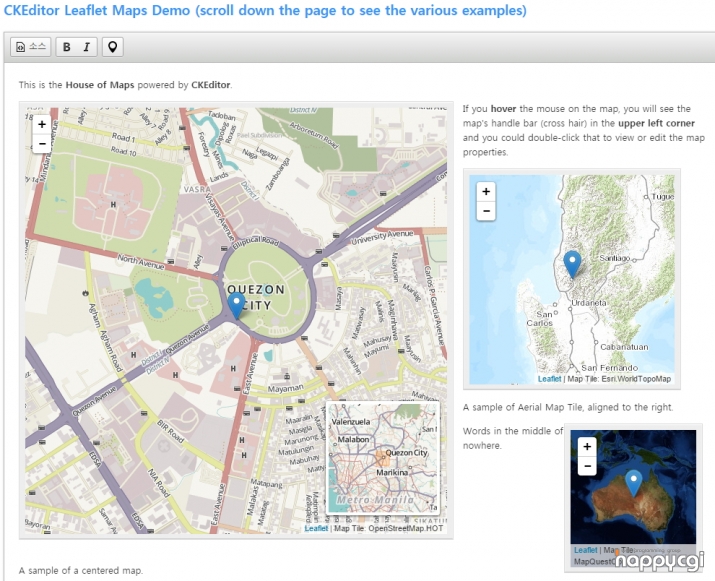Image resolution: width=715 pixels, height=581 pixels.
Task: Toggle Bold formatting
Action: tap(67, 47)
